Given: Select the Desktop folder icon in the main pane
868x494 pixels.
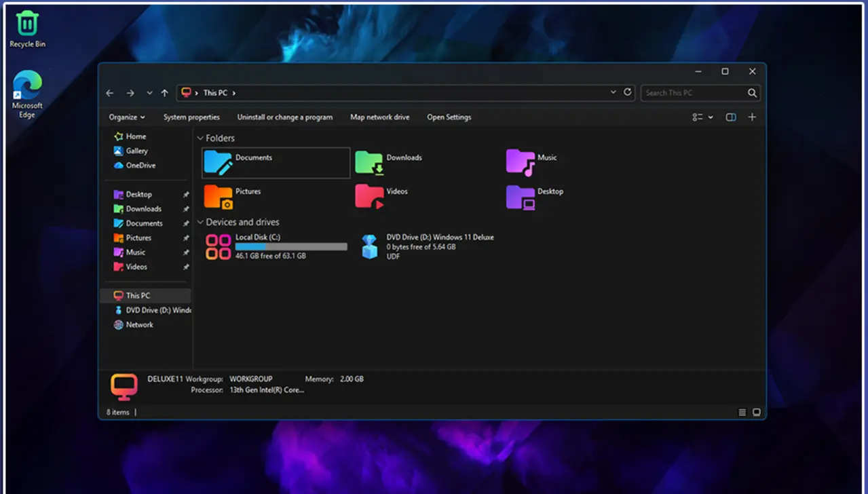Looking at the screenshot, I should (x=521, y=197).
